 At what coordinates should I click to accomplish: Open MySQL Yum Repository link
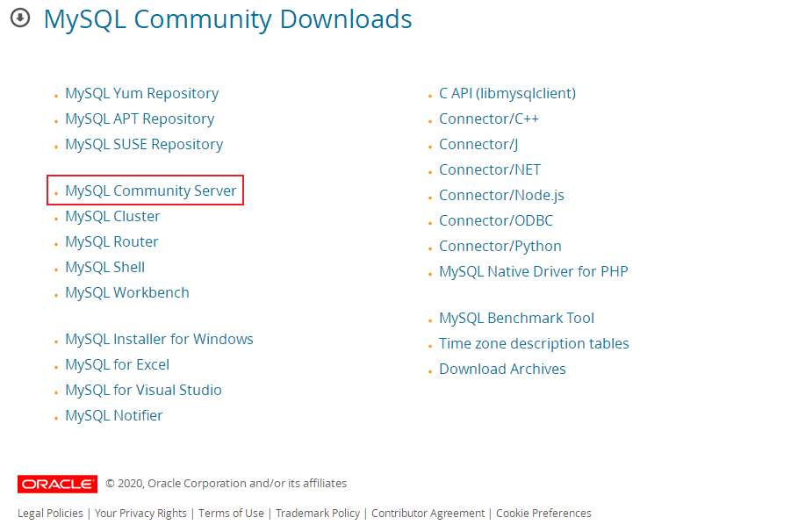coord(141,93)
